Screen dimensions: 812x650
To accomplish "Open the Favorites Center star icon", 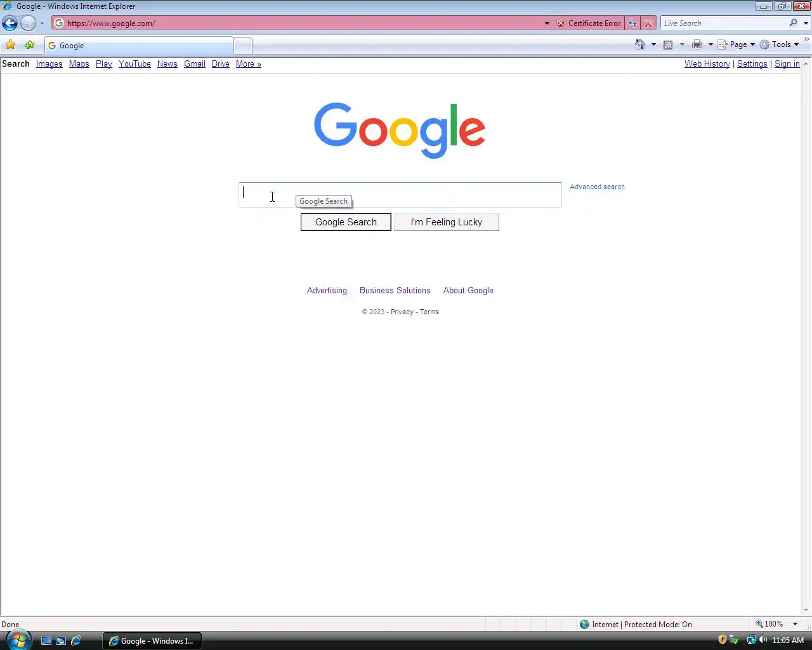I will [x=11, y=45].
